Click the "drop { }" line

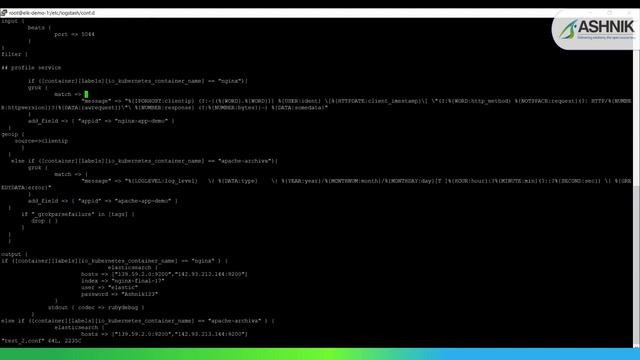[44, 221]
